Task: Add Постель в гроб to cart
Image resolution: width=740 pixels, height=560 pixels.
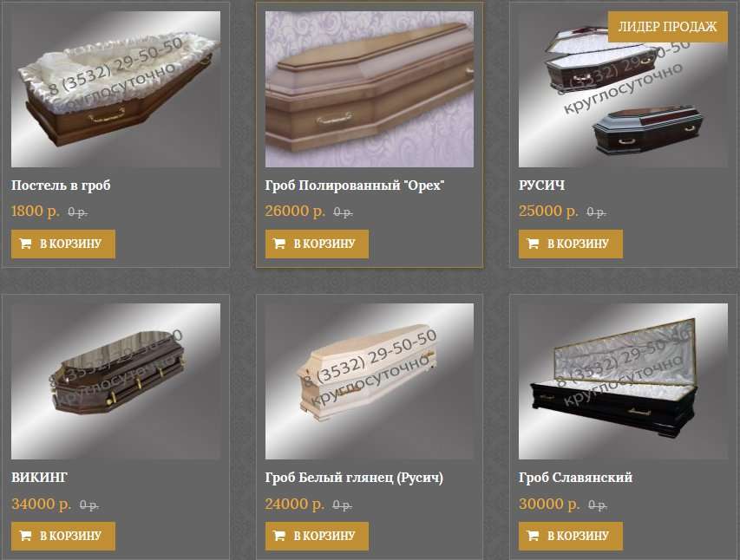Action: click(63, 244)
